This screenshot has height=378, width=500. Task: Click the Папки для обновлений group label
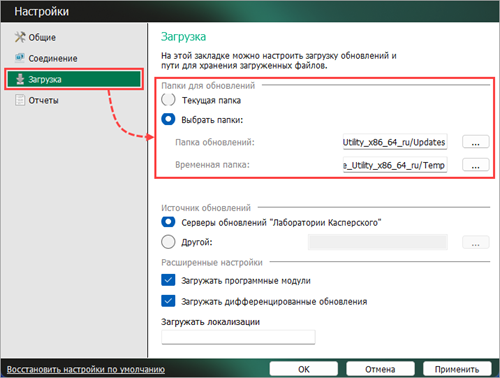coord(208,86)
